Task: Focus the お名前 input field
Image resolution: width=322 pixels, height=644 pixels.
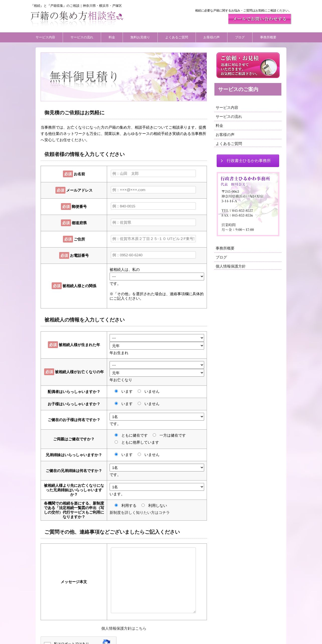Action: (153, 174)
